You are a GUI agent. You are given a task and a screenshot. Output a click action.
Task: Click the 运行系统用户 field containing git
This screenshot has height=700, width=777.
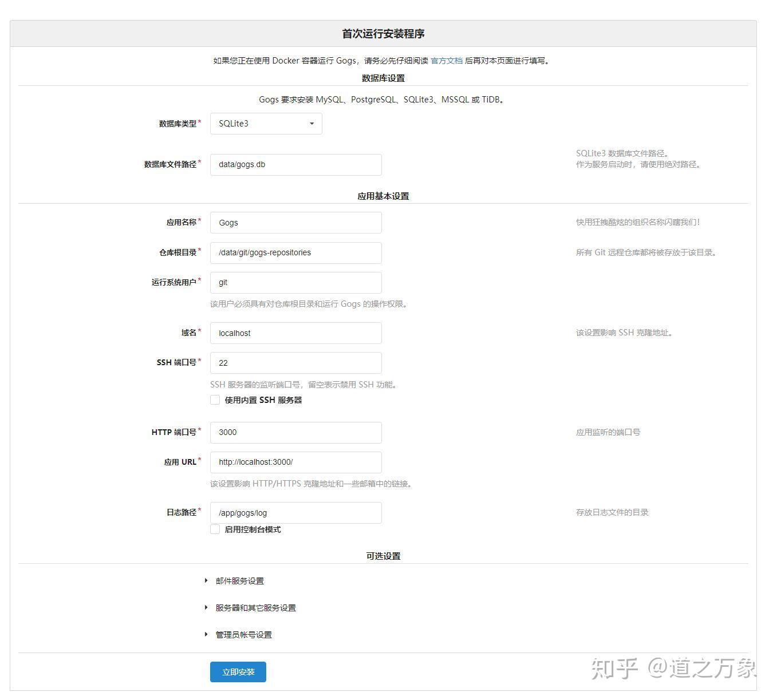click(295, 282)
